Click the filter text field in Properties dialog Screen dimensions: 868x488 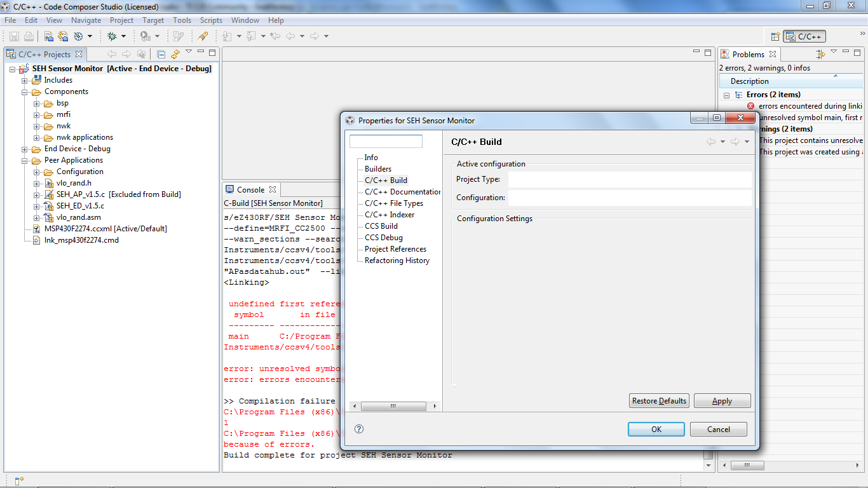386,141
